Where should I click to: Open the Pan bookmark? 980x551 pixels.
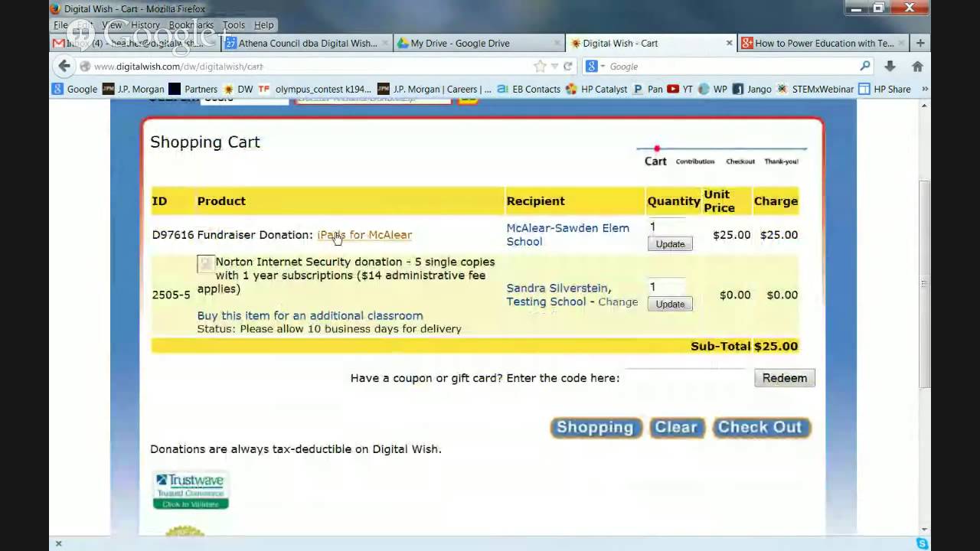click(648, 89)
